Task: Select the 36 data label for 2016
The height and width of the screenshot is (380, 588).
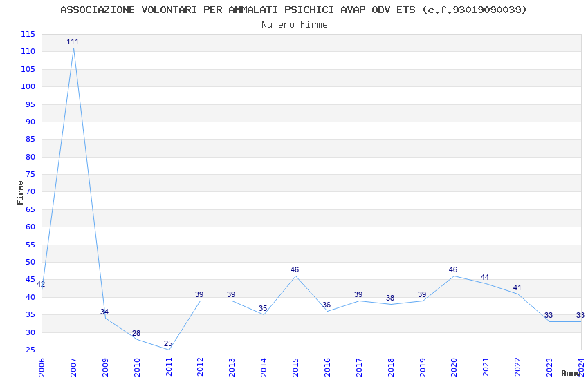Action: coord(327,305)
